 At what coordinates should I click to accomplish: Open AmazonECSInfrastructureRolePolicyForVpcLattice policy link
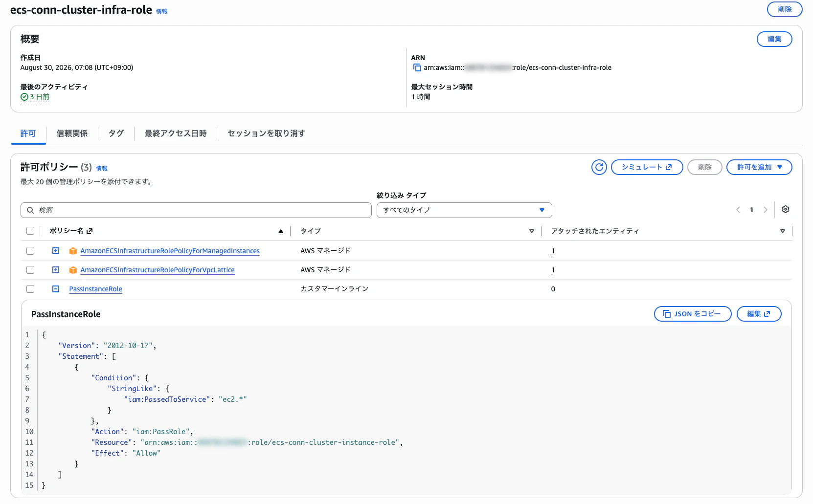[x=158, y=270]
